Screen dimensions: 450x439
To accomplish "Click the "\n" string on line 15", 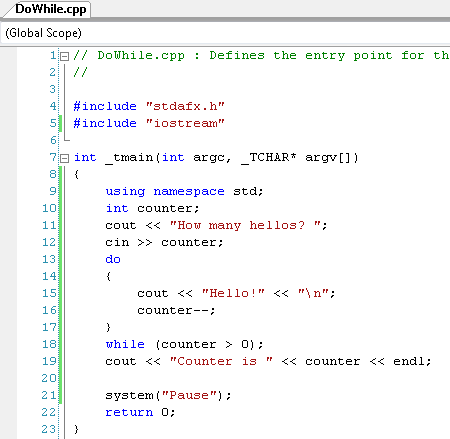I will pos(313,293).
